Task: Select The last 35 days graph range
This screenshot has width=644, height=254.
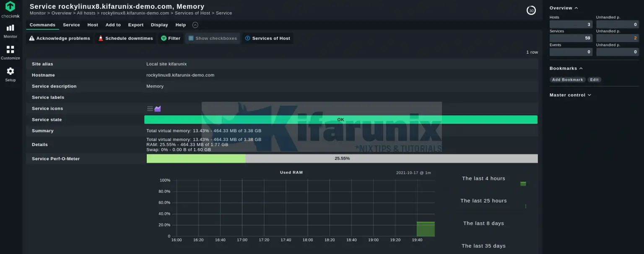Action: pos(483,246)
